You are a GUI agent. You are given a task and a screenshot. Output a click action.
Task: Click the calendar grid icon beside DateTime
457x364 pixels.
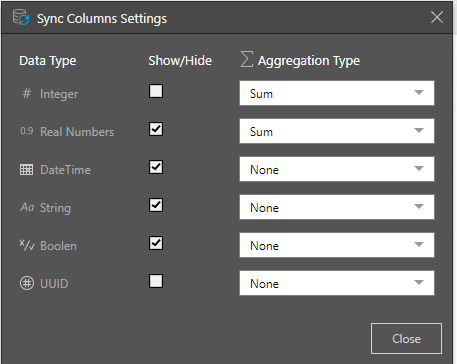point(27,170)
